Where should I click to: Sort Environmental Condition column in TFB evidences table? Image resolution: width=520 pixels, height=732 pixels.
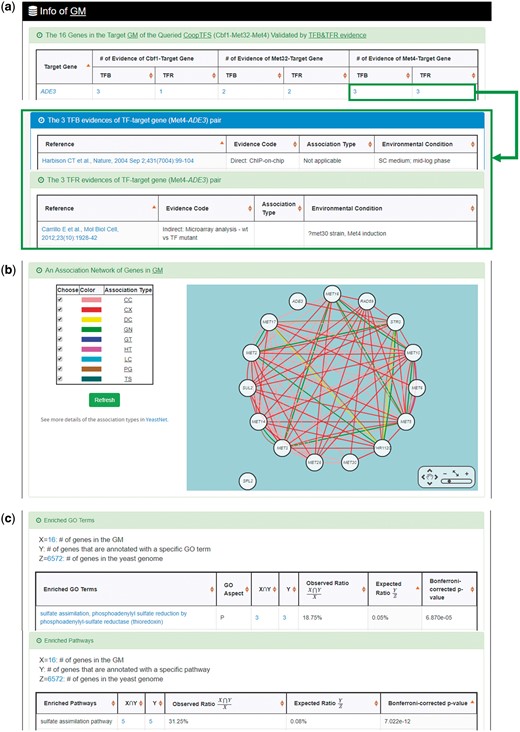[x=472, y=144]
